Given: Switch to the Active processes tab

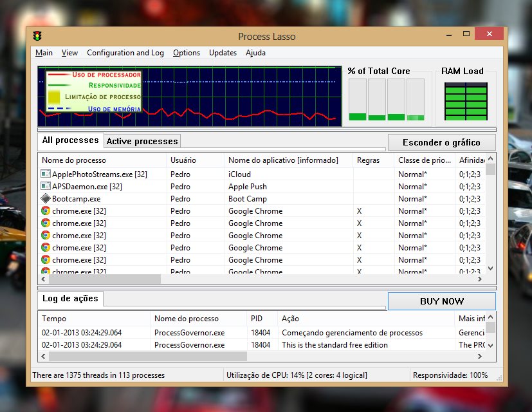Looking at the screenshot, I should [143, 140].
